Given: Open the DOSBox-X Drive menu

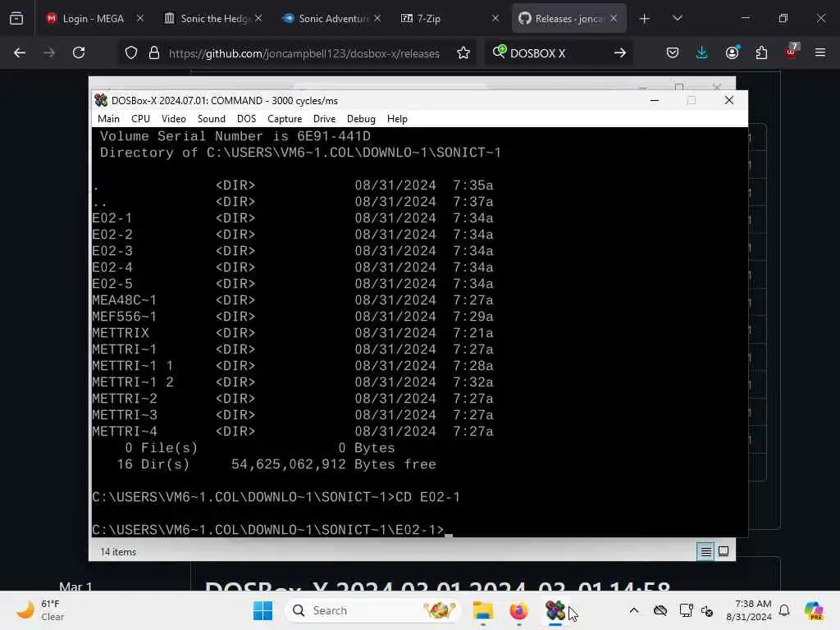Looking at the screenshot, I should coord(324,119).
